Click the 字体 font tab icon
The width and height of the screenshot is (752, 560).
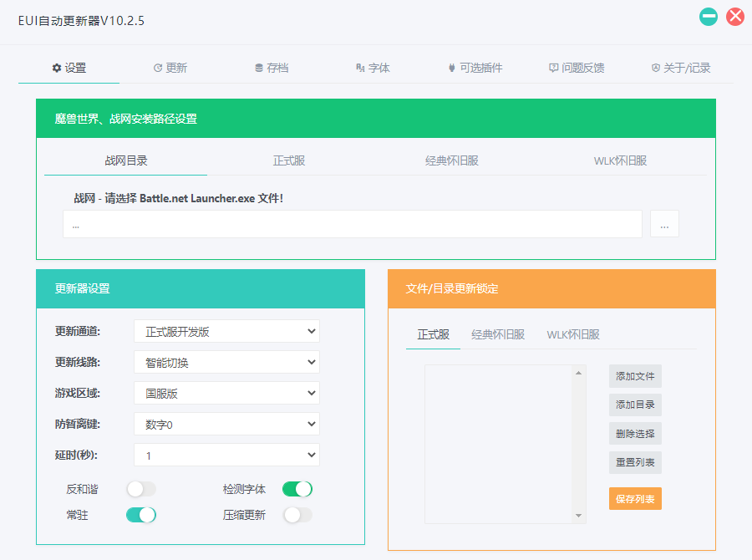(x=361, y=69)
